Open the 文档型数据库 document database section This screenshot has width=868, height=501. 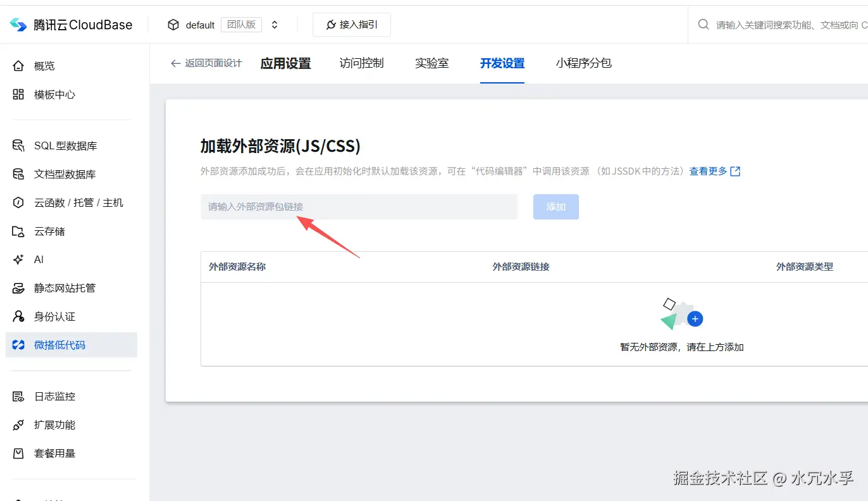17,174
